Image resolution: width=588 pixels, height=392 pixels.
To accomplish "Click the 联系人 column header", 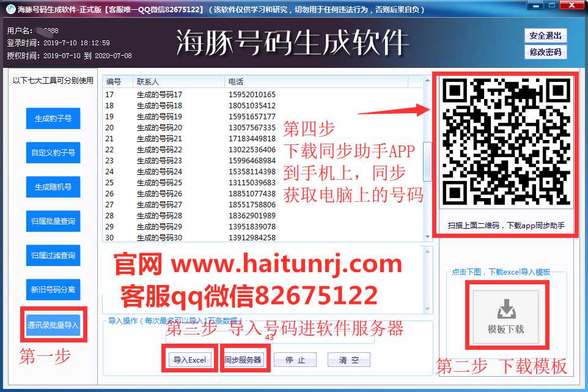I will (178, 81).
